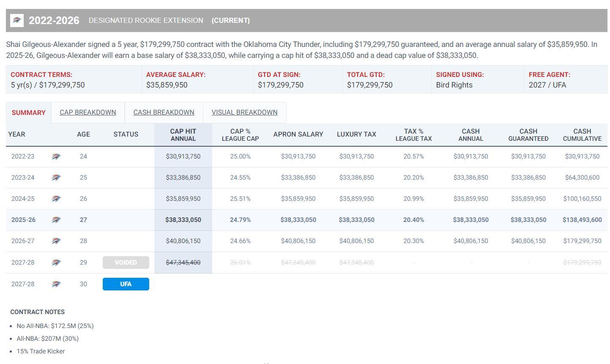Click the Thunder team icon in 2024-25 row
This screenshot has width=610, height=364.
tap(56, 199)
